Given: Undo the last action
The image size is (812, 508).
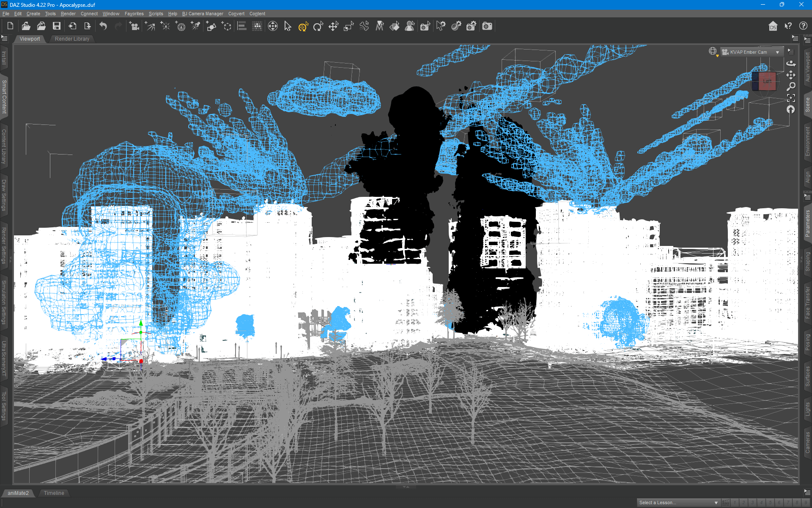Looking at the screenshot, I should click(x=103, y=26).
